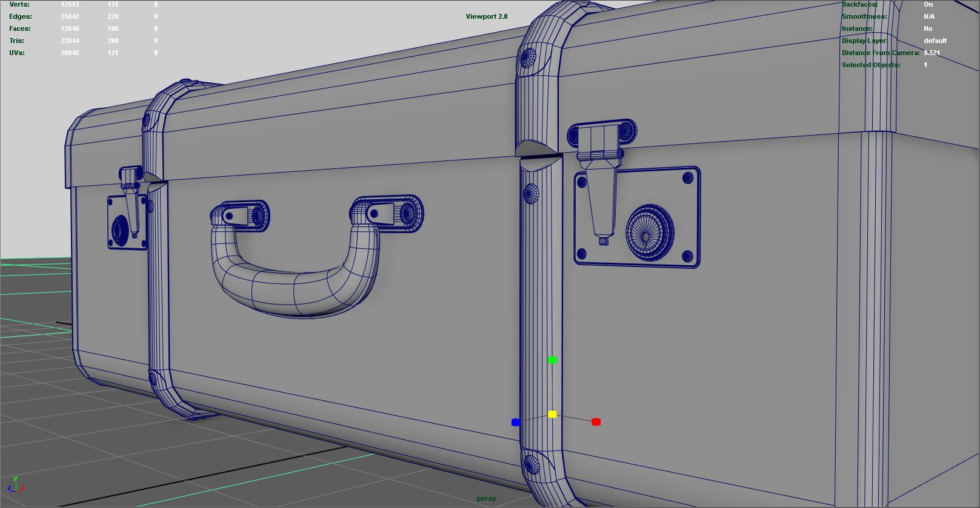Viewport: 980px width, 508px height.
Task: Click the yellow center manipulator handle
Action: click(x=552, y=415)
